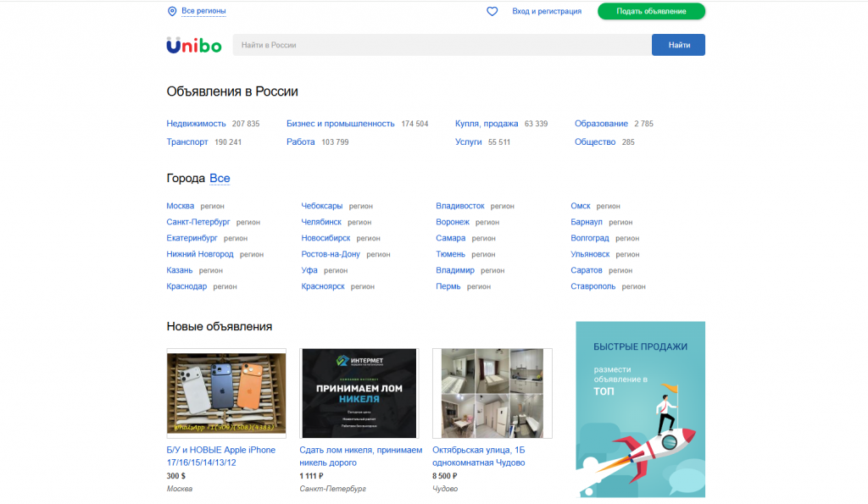Open the Работа category
This screenshot has width=868, height=504.
coord(301,142)
